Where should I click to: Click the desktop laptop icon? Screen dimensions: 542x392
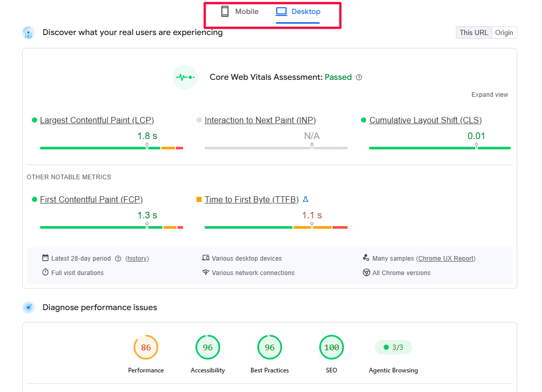point(282,11)
